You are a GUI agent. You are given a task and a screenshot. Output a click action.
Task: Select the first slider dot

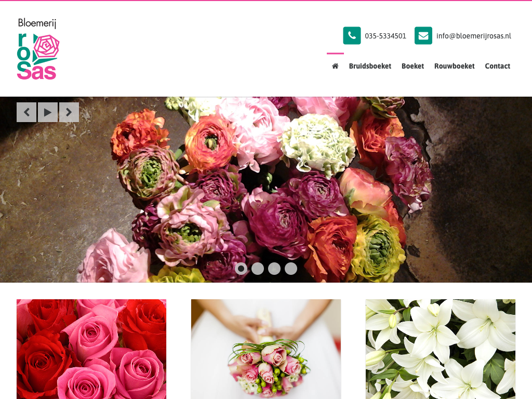pyautogui.click(x=241, y=269)
